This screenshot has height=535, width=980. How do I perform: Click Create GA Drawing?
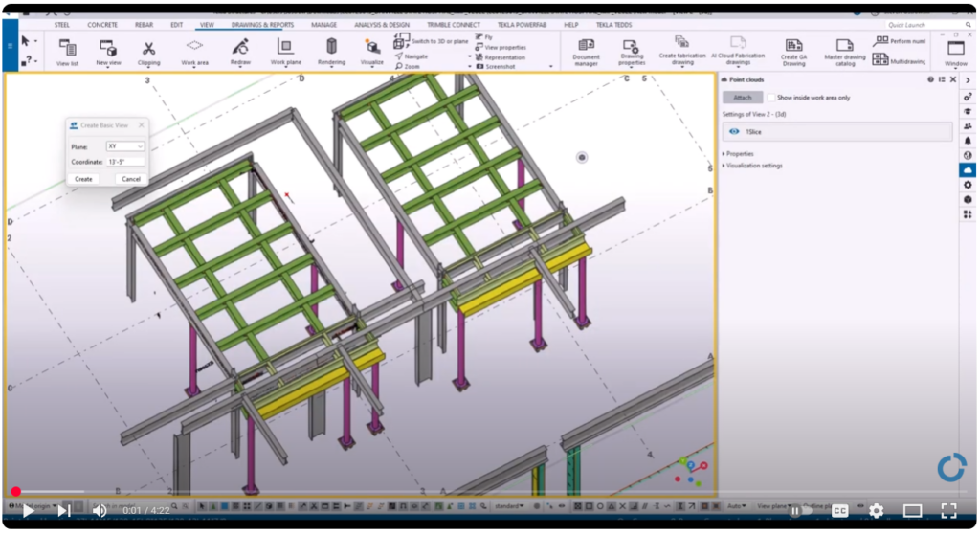point(793,53)
